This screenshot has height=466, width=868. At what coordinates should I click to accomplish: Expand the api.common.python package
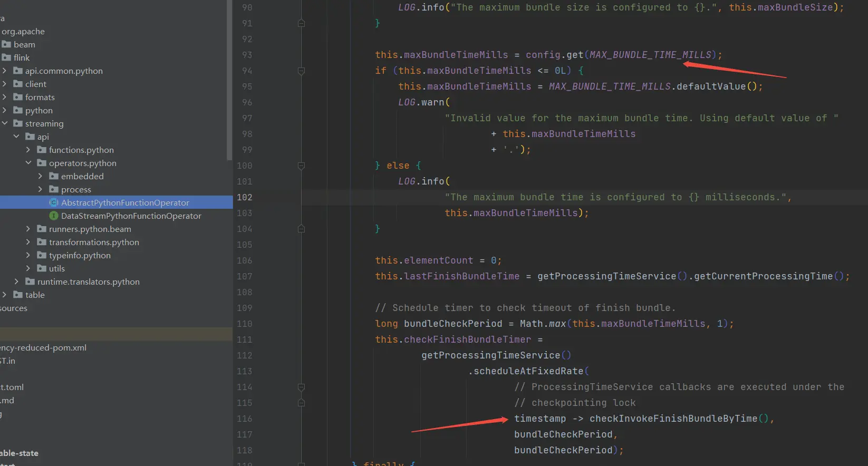pyautogui.click(x=4, y=71)
